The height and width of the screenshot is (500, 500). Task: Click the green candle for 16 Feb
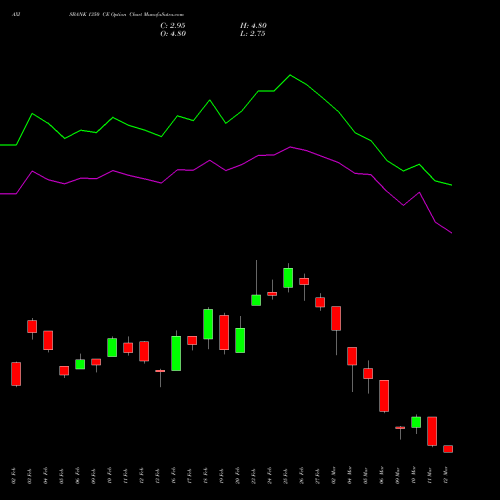pyautogui.click(x=176, y=353)
